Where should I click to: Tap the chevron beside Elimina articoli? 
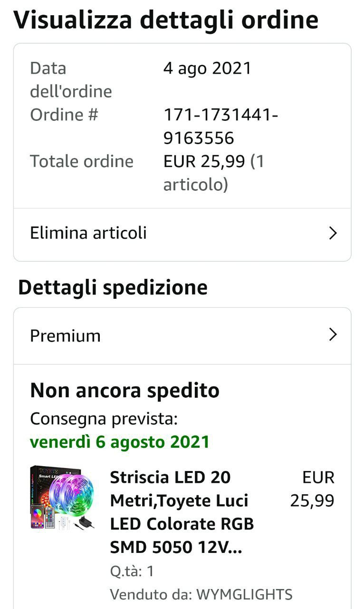333,233
